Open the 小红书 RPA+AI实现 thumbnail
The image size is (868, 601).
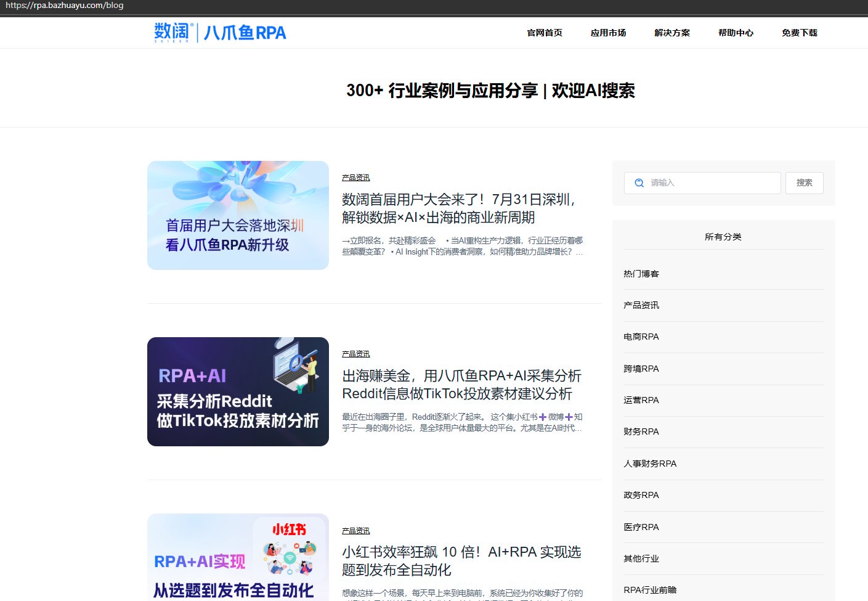[x=238, y=557]
